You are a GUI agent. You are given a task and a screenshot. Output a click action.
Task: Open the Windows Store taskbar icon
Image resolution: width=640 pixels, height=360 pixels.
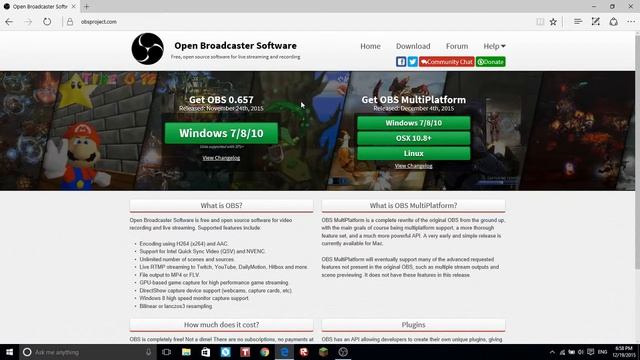pos(206,352)
